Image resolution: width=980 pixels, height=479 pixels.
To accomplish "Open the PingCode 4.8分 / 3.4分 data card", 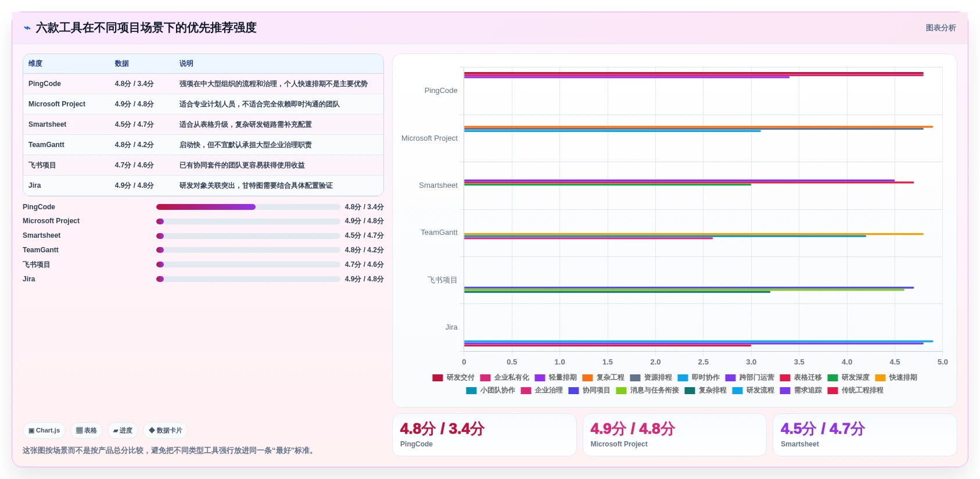I will [484, 435].
